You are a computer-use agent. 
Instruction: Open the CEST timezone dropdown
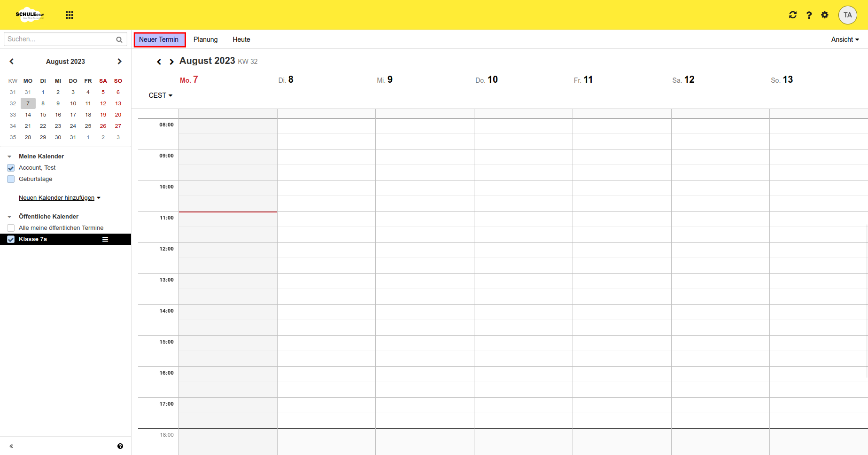pyautogui.click(x=160, y=95)
